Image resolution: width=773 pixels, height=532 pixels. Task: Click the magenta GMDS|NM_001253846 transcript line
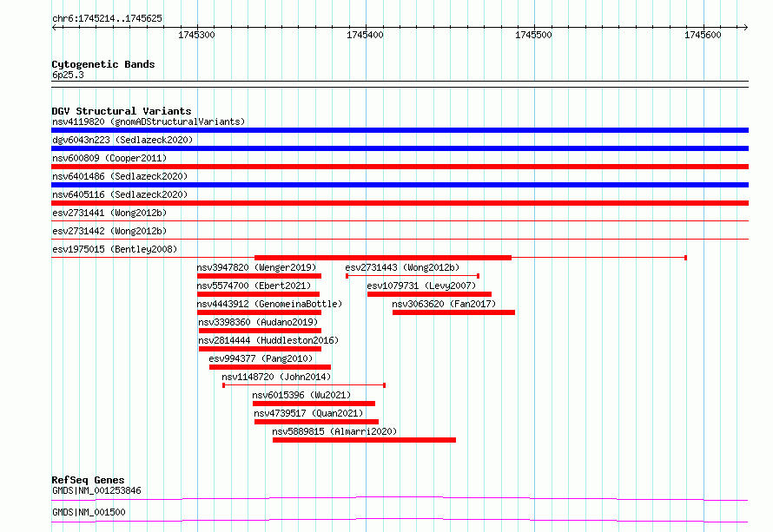[x=400, y=498]
